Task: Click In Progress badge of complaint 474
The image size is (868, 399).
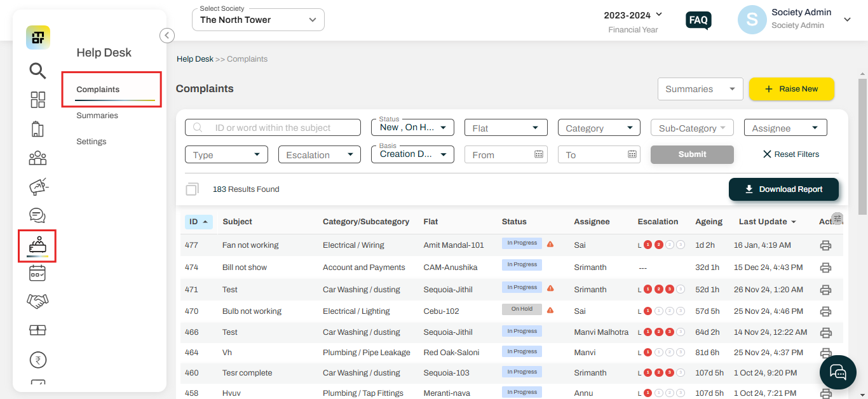Action: click(522, 265)
